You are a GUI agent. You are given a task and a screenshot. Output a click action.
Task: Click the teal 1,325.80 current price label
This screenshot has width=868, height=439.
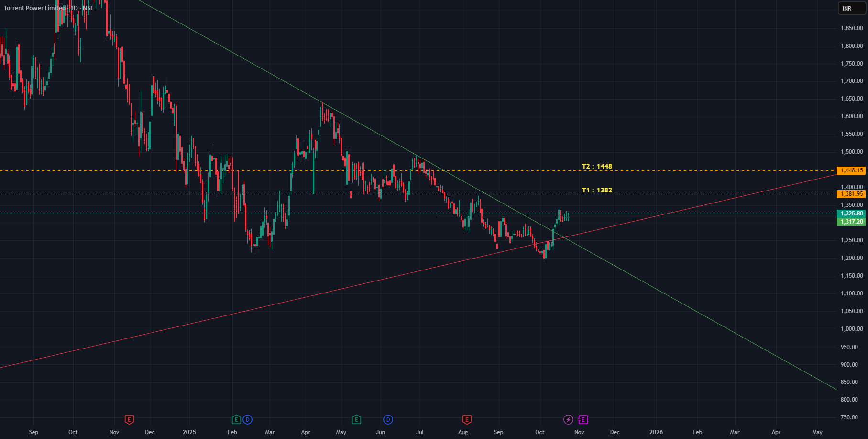pos(851,214)
